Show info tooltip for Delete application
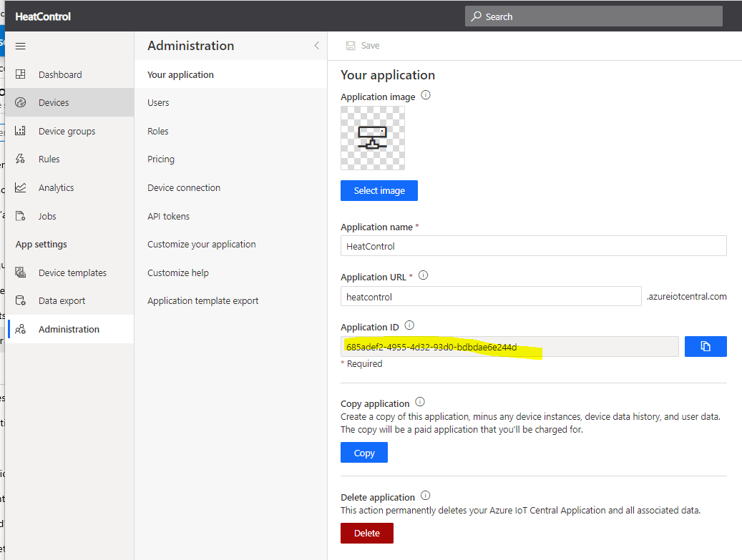The image size is (742, 560). 426,496
